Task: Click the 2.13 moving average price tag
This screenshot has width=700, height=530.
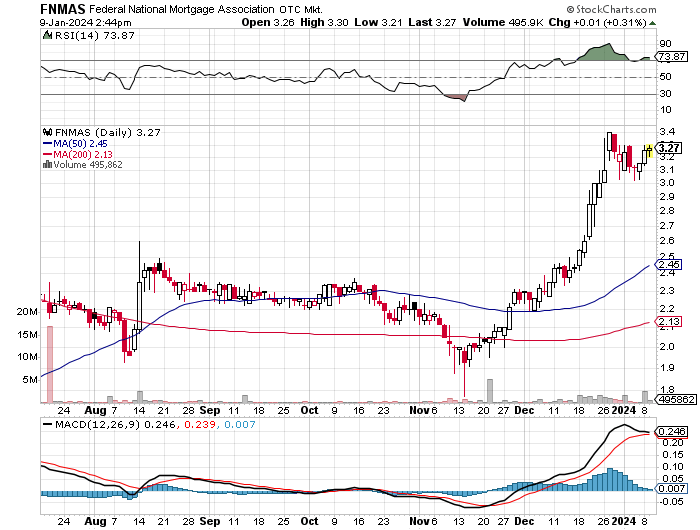Action: click(669, 321)
